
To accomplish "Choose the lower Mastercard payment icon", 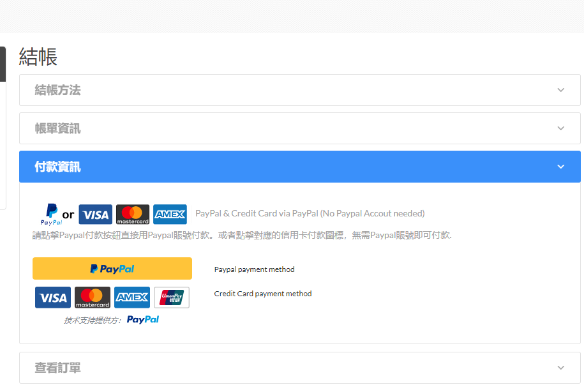I will [93, 298].
